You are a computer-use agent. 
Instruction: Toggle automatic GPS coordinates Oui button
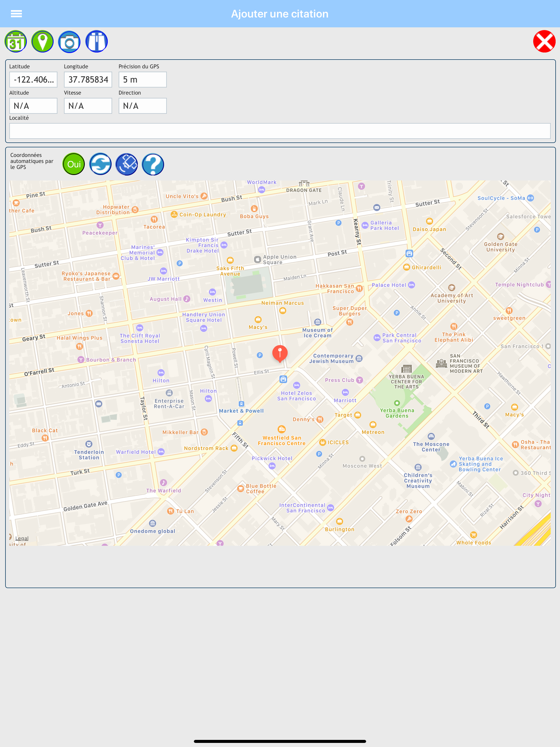click(74, 164)
